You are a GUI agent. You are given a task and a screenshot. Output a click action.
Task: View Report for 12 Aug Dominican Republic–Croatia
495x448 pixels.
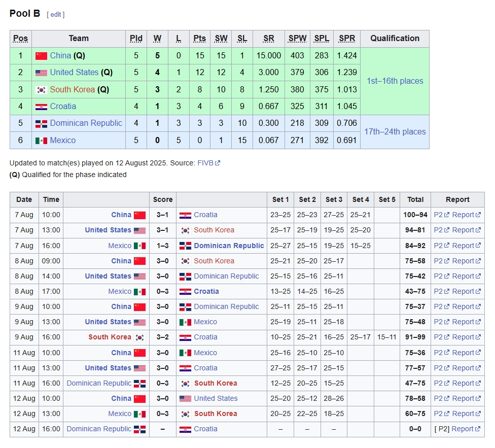click(463, 429)
